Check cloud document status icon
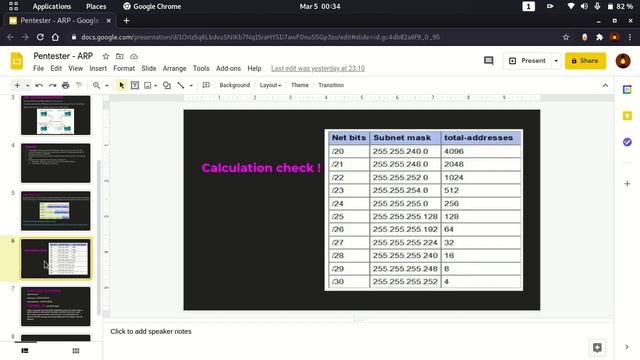The width and height of the screenshot is (640, 360). tap(134, 56)
